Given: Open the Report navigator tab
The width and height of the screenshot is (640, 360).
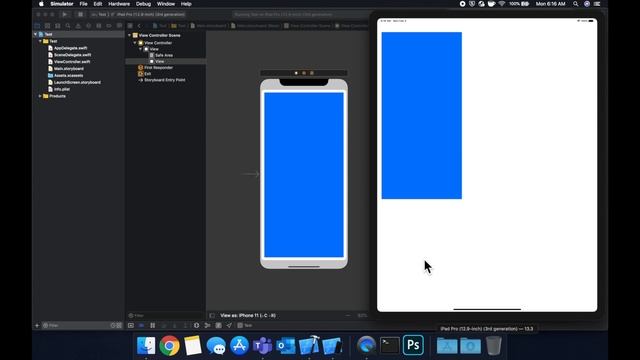Looking at the screenshot, I should tap(119, 26).
